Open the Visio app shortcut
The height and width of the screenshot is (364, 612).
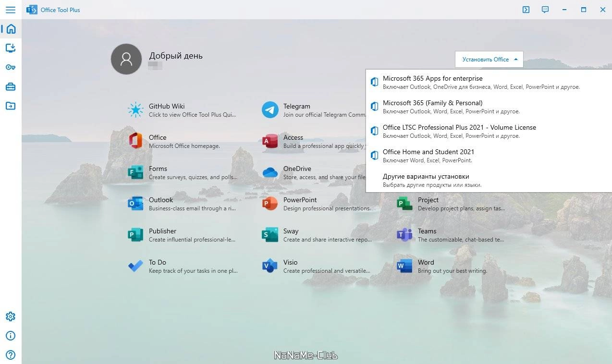coord(317,266)
